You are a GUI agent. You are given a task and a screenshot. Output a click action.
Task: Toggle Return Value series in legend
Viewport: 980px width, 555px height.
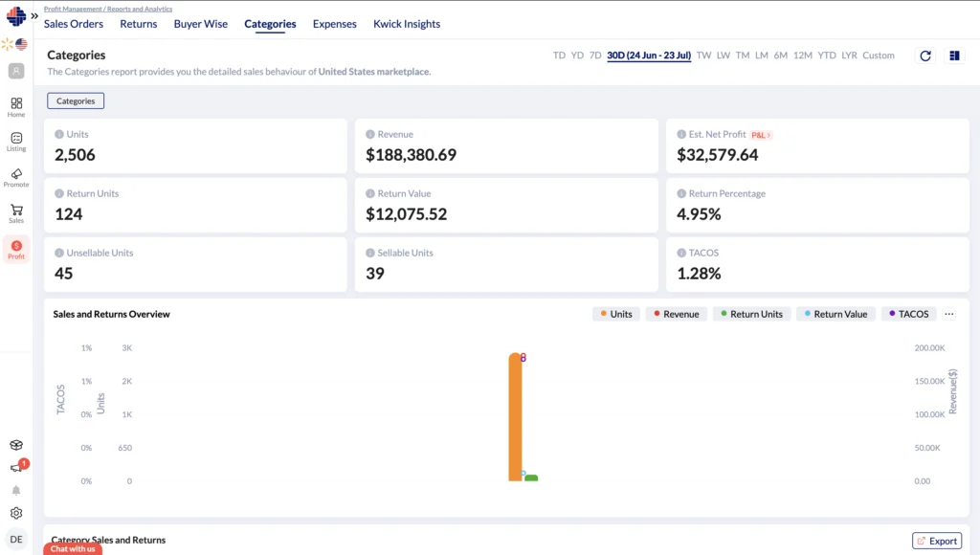point(835,314)
